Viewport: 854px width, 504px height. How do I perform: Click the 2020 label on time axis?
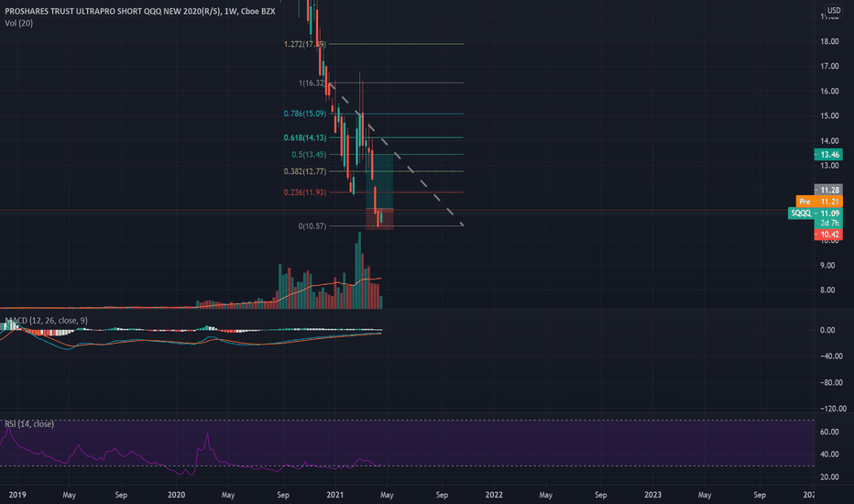(x=177, y=495)
